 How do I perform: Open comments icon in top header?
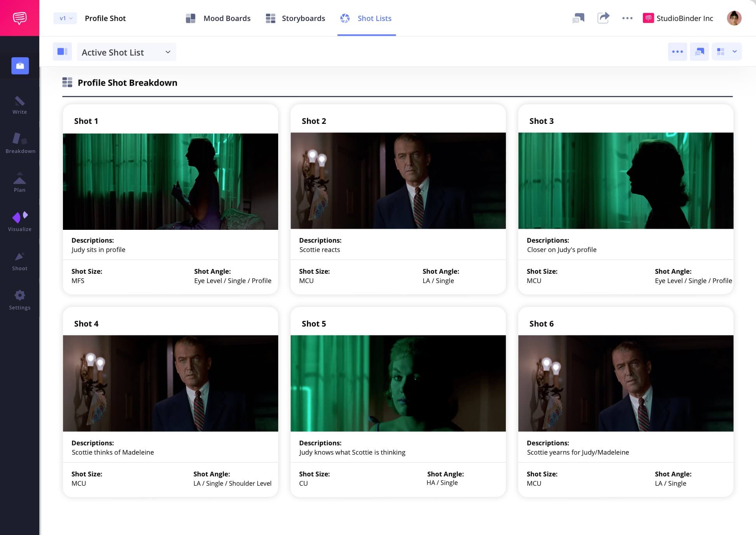coord(578,18)
